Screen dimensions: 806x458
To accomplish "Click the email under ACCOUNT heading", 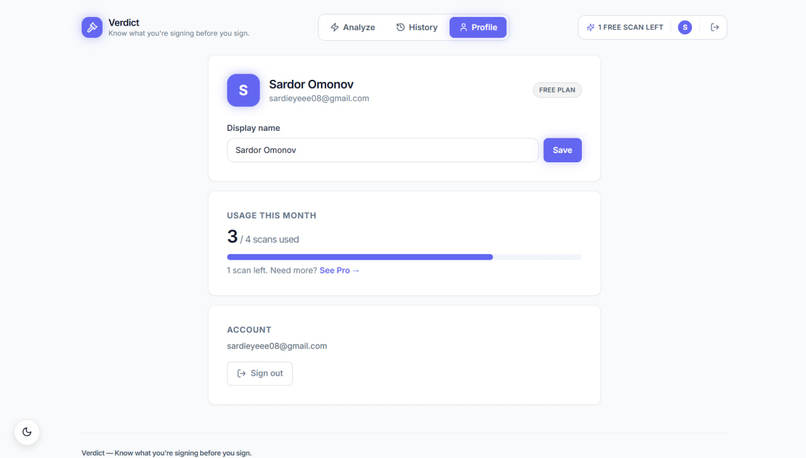I will (277, 346).
